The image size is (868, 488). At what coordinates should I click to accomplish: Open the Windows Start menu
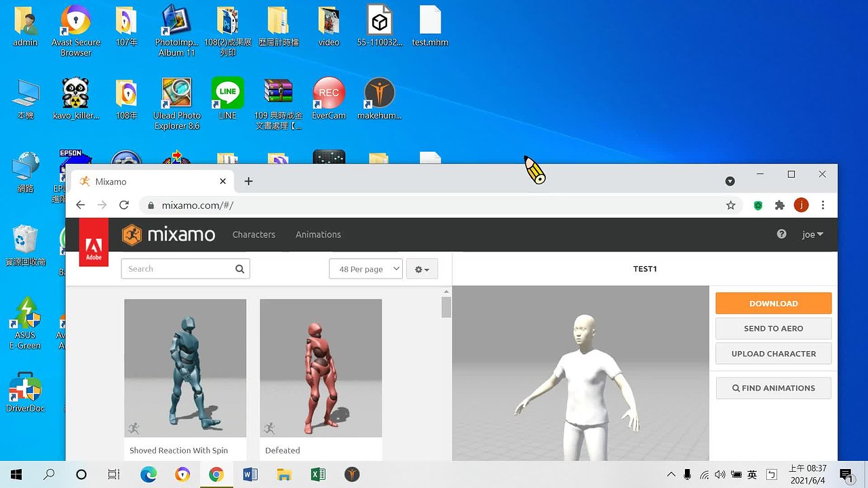coord(16,474)
